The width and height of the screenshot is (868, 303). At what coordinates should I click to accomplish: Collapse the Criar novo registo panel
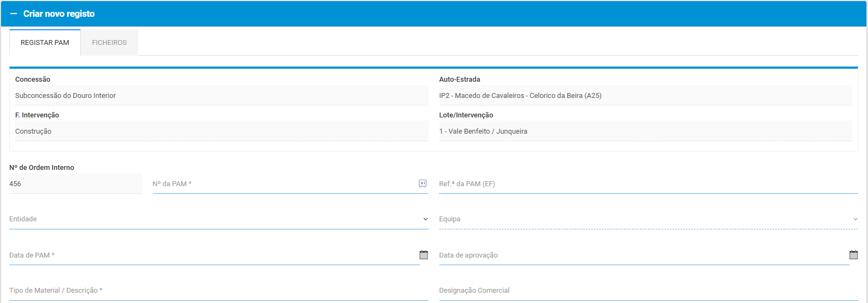point(14,14)
